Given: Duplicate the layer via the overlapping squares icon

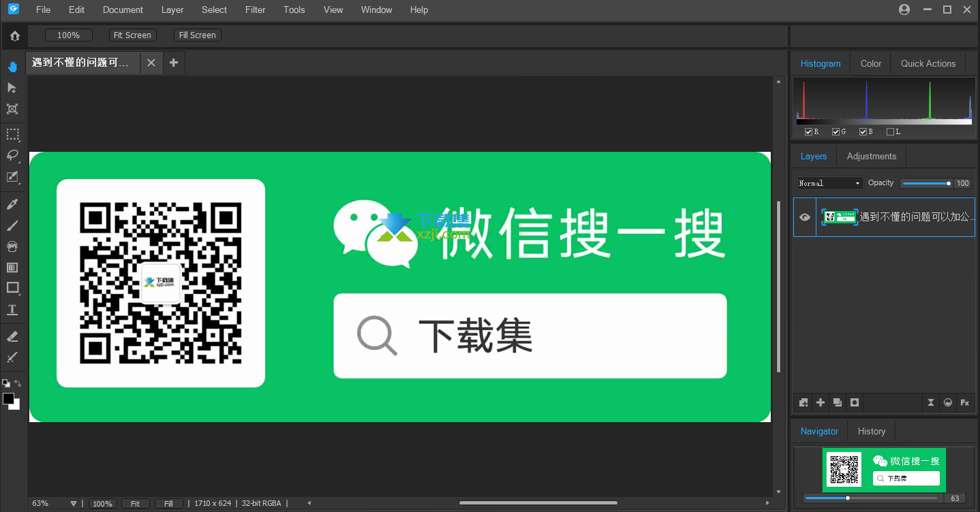Looking at the screenshot, I should point(837,402).
